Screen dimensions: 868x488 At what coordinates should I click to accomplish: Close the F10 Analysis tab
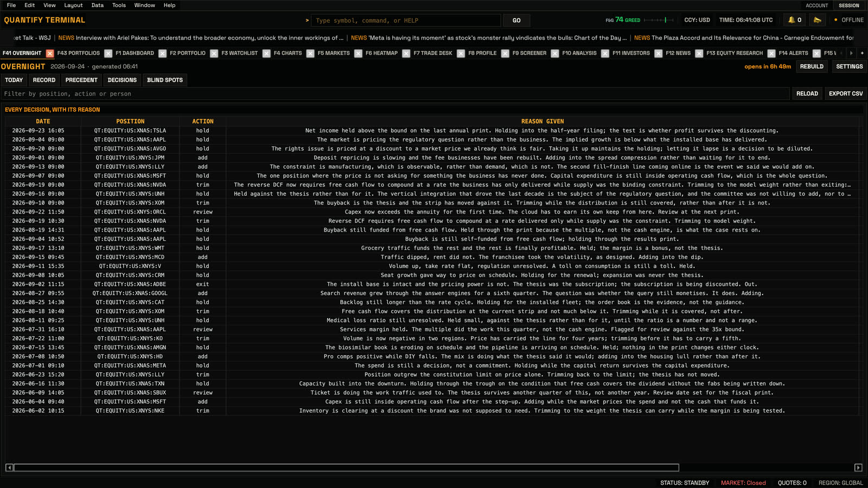pos(605,53)
